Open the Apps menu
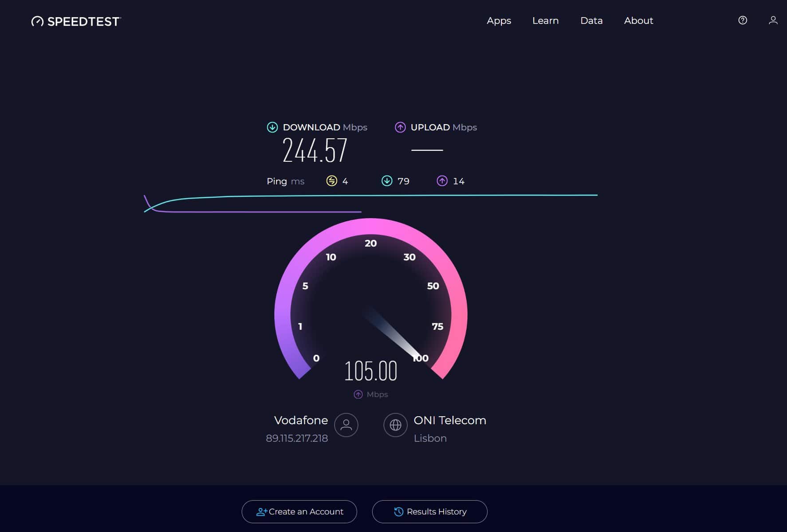787x532 pixels. click(x=499, y=21)
